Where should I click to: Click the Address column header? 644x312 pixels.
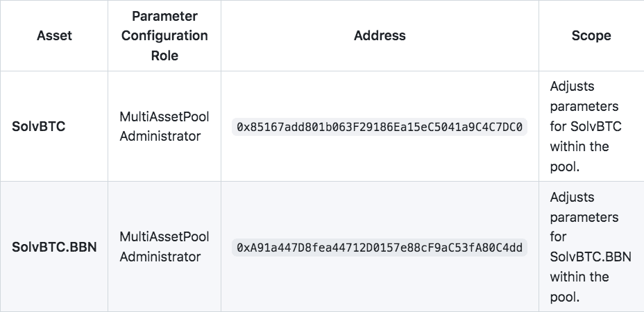tap(380, 35)
